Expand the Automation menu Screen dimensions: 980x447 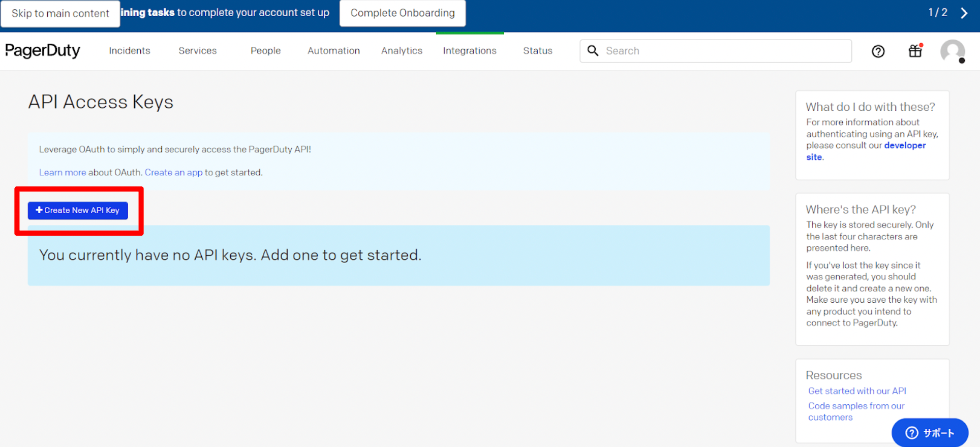[333, 51]
